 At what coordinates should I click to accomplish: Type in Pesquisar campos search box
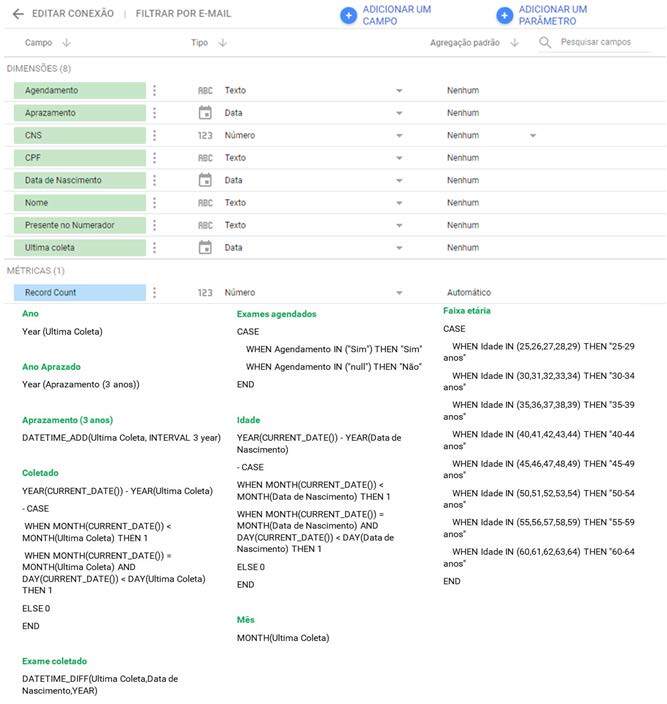click(x=603, y=43)
